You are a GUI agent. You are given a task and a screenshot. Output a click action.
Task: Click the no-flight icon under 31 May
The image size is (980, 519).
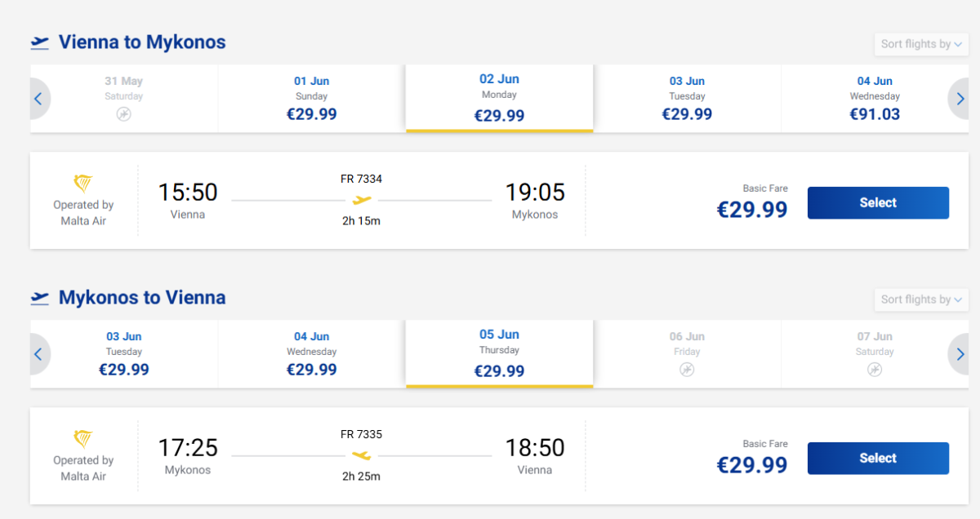click(123, 115)
